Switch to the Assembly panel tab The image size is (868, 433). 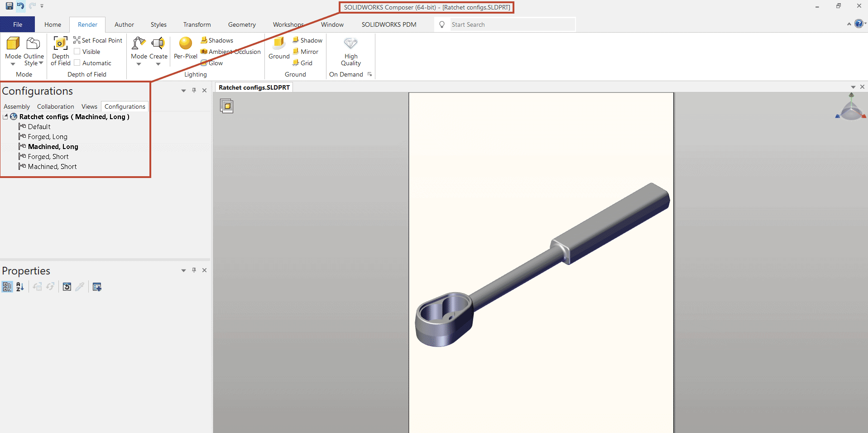click(x=17, y=106)
